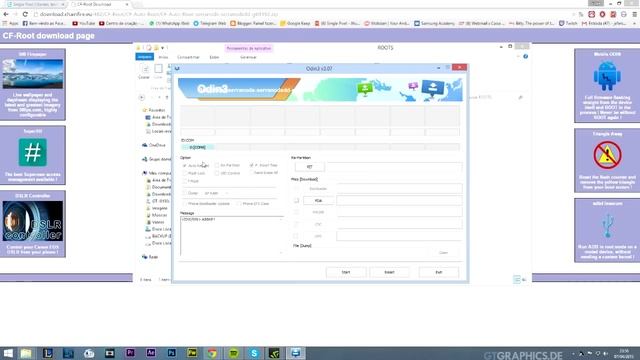640x360 pixels.
Task: Open the Mobile ODIN android icon
Action: click(x=607, y=76)
